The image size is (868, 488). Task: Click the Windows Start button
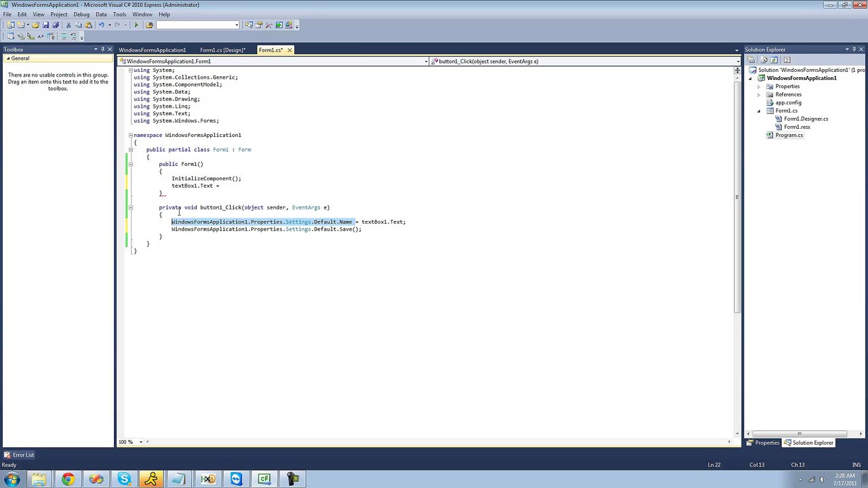click(12, 480)
